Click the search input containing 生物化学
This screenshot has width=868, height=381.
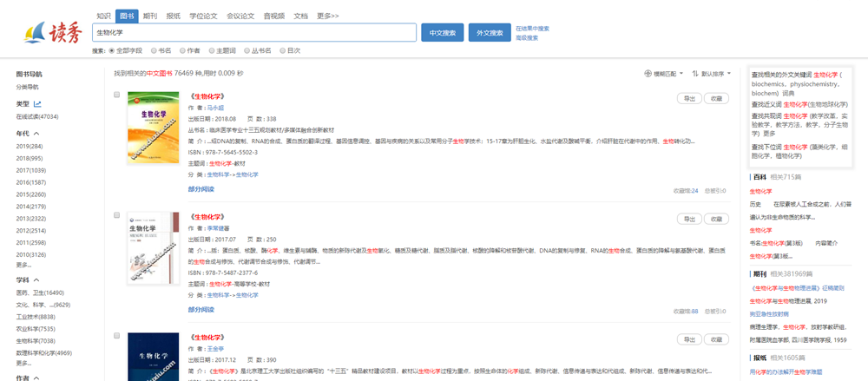(254, 33)
